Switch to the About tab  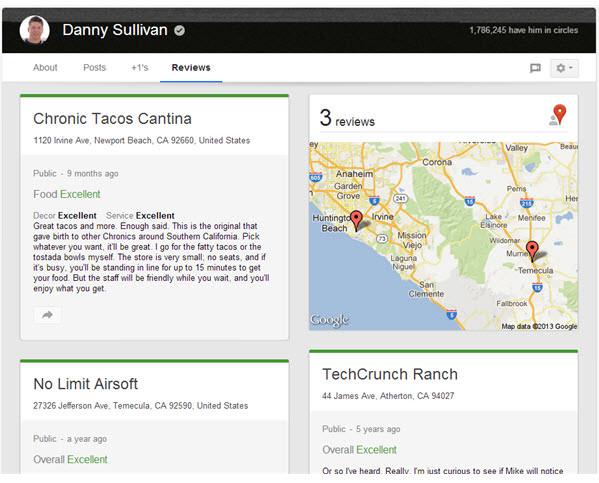coord(45,68)
